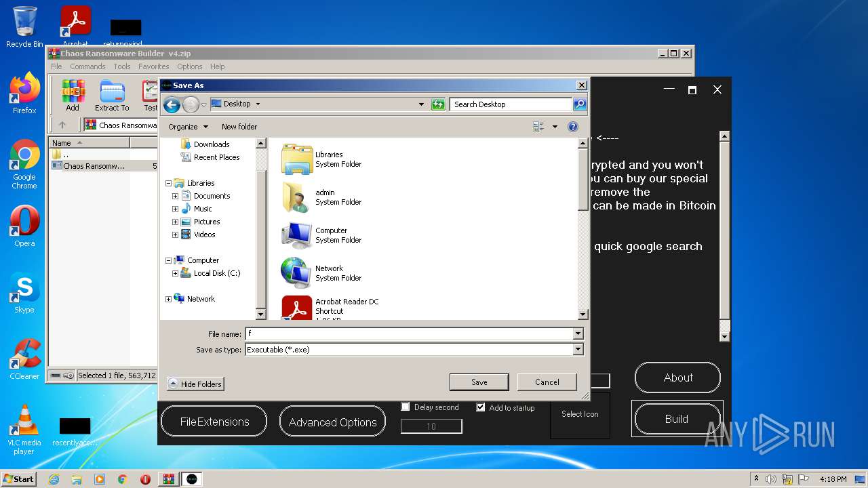Click the Start button
This screenshot has height=488, width=868.
tap(19, 479)
